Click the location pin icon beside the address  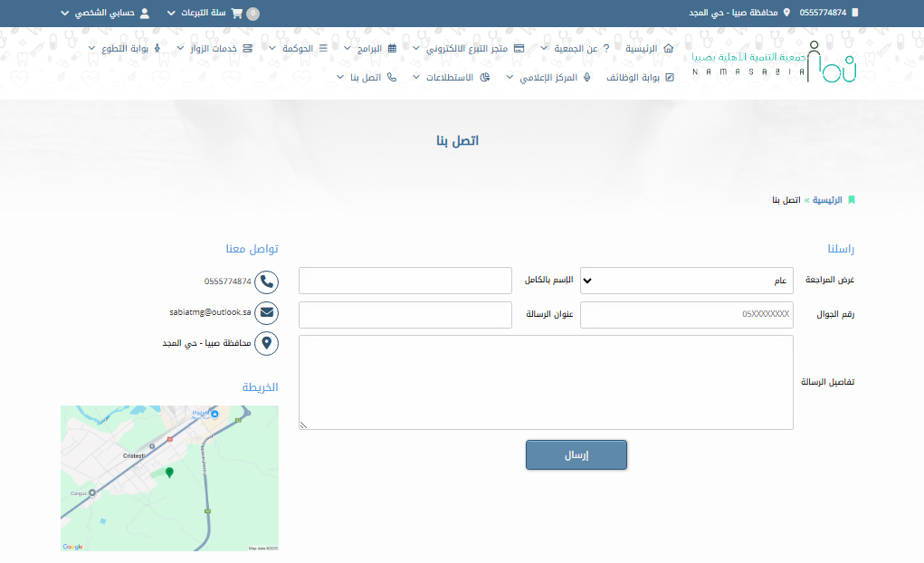pyautogui.click(x=266, y=344)
